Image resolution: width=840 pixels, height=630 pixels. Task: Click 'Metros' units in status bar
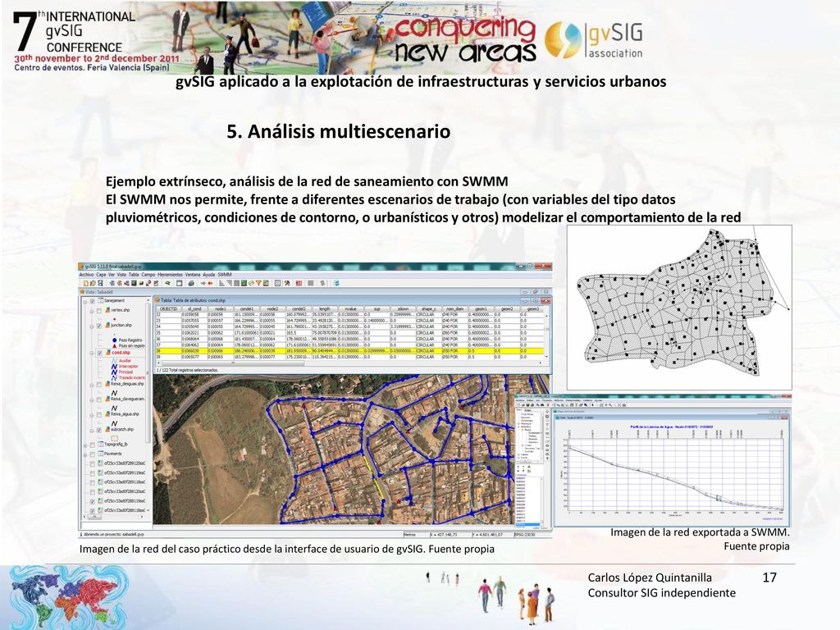click(x=409, y=534)
